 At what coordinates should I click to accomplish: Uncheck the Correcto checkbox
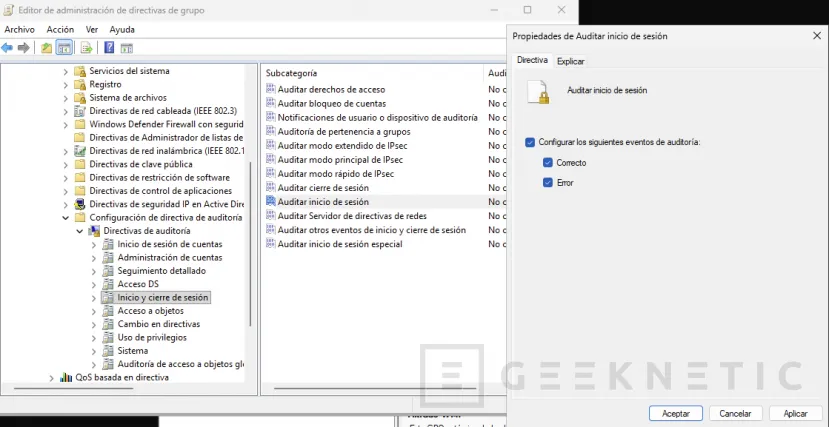click(548, 163)
